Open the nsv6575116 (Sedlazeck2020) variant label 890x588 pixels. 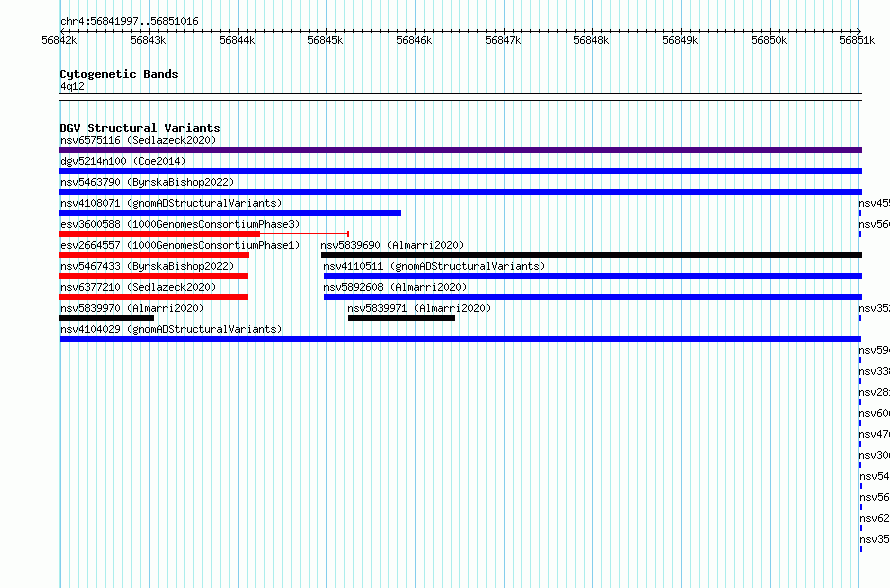(x=138, y=140)
